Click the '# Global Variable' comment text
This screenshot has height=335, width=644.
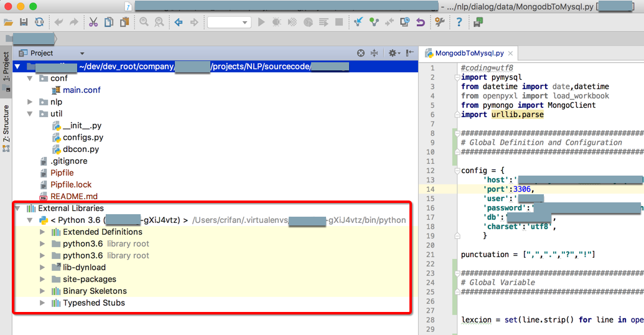[498, 283]
